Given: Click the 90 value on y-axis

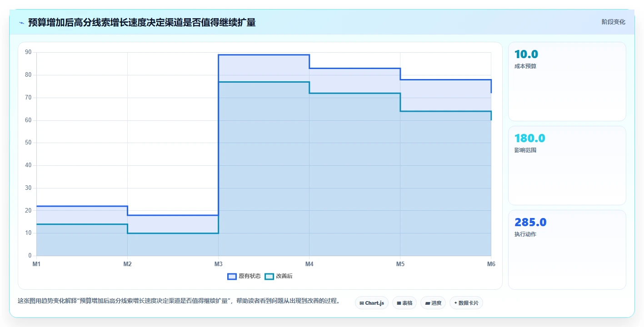Looking at the screenshot, I should (28, 52).
